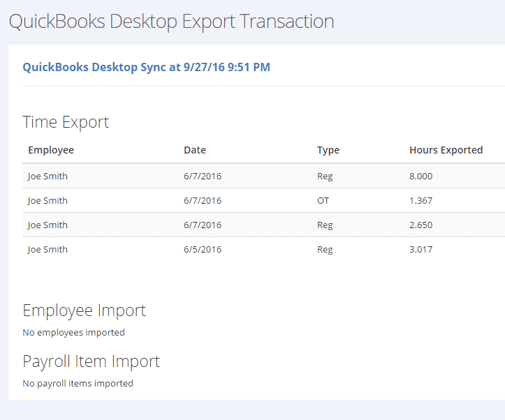This screenshot has height=420, width=505.
Task: Select Joe Smith in the 2.650 hours row
Action: [x=47, y=225]
